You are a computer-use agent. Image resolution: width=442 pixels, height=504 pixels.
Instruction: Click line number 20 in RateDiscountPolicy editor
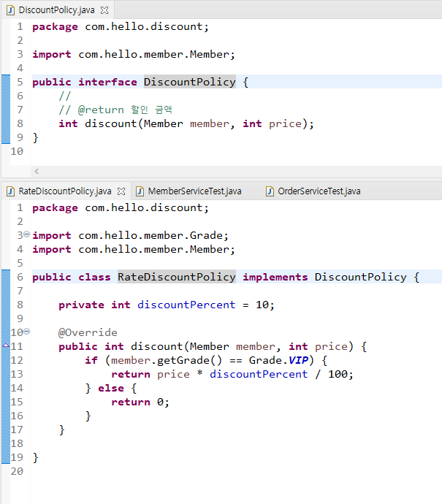point(17,471)
